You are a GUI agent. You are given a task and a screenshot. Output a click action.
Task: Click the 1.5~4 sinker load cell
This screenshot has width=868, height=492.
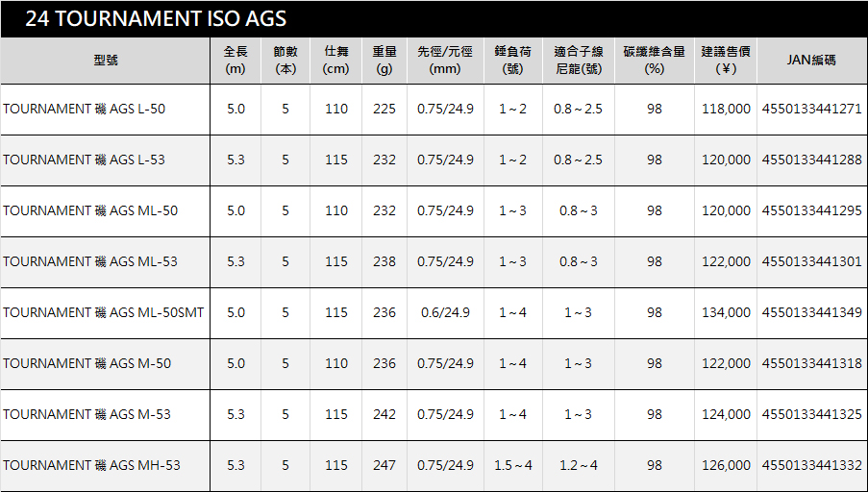[513, 466]
